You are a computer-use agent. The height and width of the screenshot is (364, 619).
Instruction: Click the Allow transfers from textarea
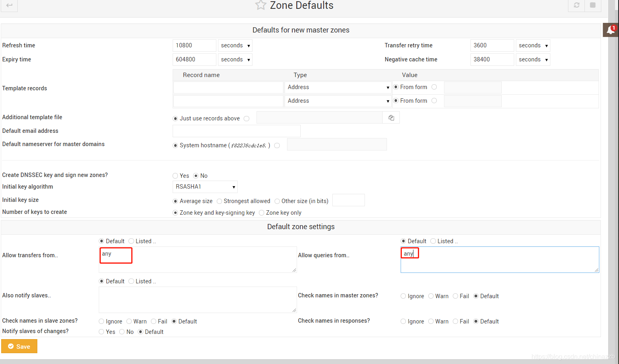pos(198,260)
